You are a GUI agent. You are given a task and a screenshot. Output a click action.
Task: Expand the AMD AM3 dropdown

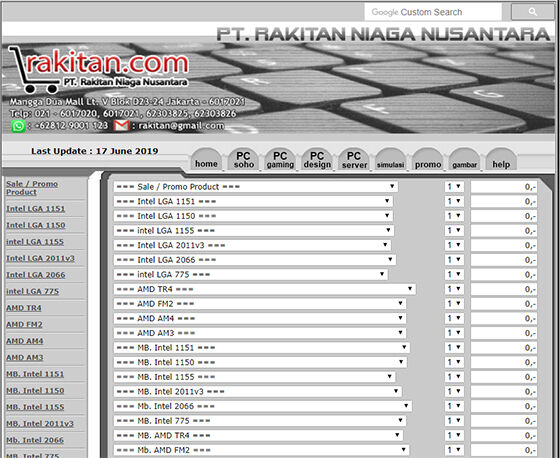point(260,333)
